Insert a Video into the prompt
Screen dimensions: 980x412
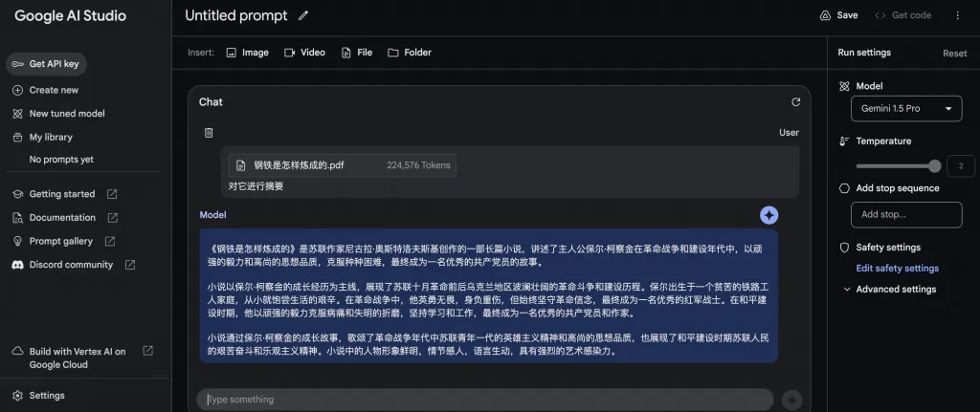click(x=304, y=53)
